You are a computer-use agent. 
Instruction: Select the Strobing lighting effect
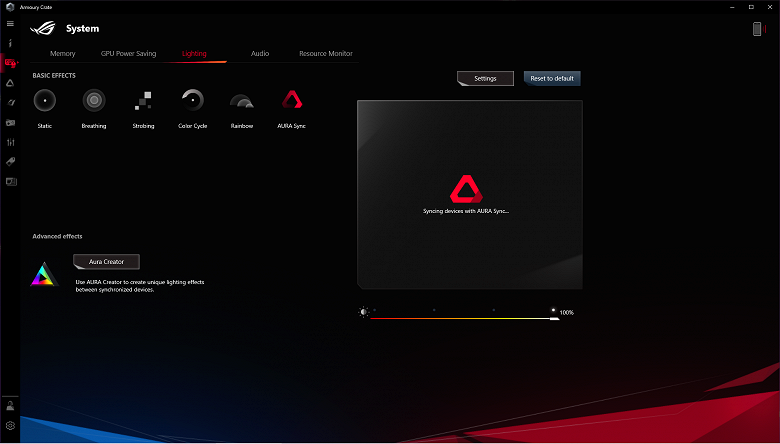143,100
